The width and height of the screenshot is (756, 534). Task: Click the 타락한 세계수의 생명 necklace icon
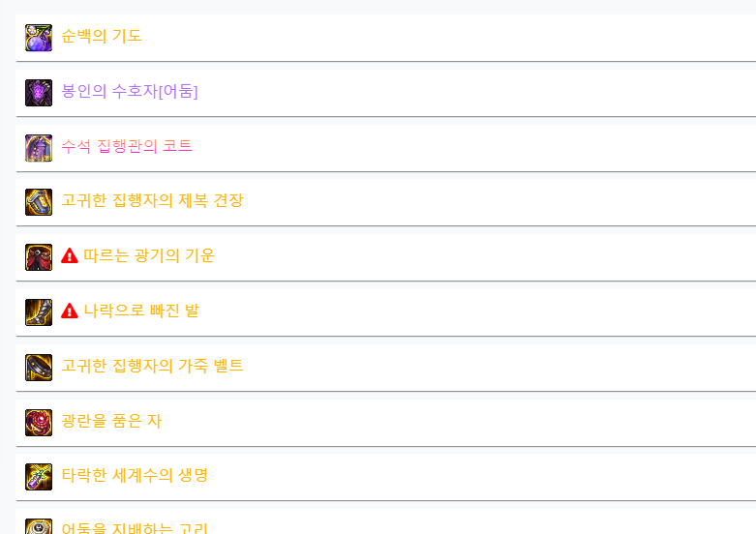[39, 477]
